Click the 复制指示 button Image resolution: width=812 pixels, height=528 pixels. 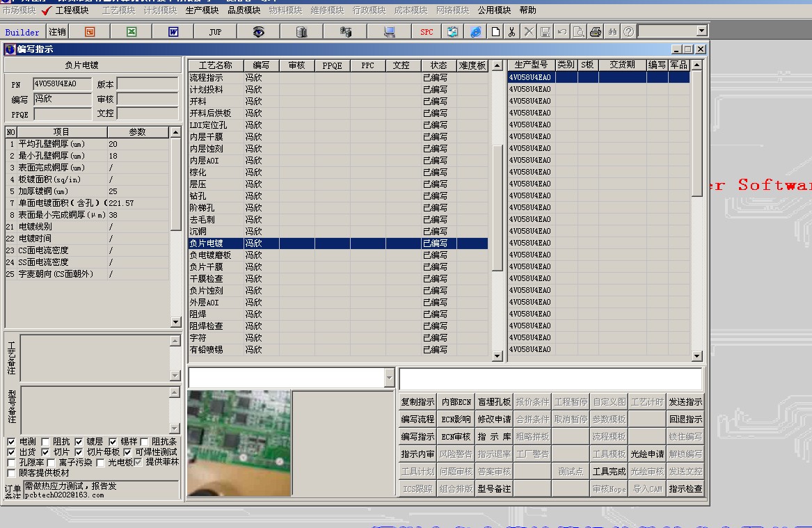[x=417, y=402]
